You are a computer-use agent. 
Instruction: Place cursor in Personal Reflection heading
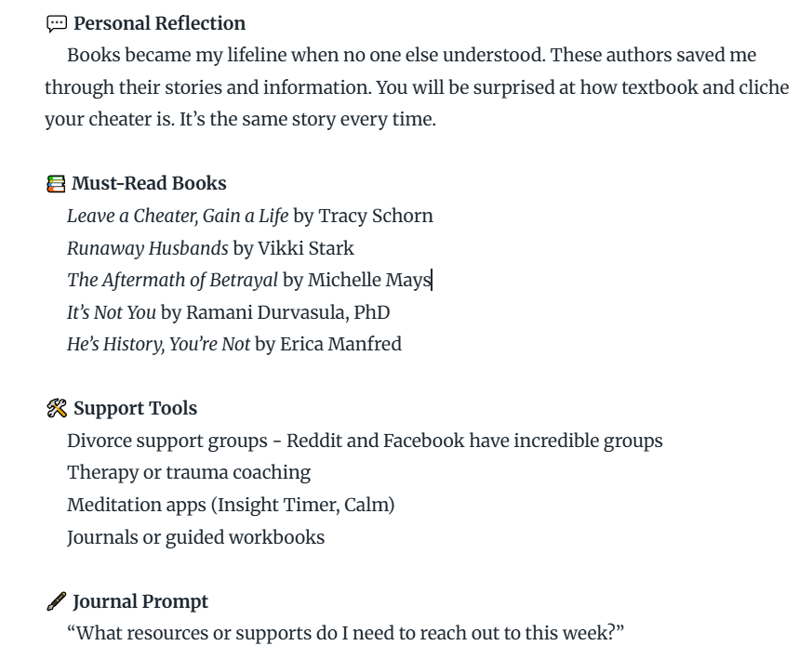tap(159, 24)
